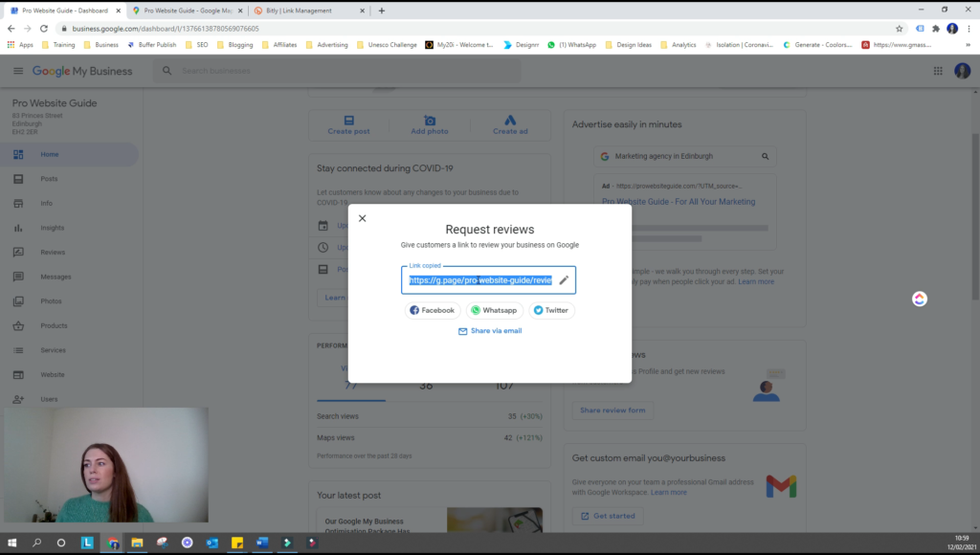This screenshot has width=980, height=555.
Task: Click the ad preview search magnifier icon
Action: pyautogui.click(x=765, y=156)
